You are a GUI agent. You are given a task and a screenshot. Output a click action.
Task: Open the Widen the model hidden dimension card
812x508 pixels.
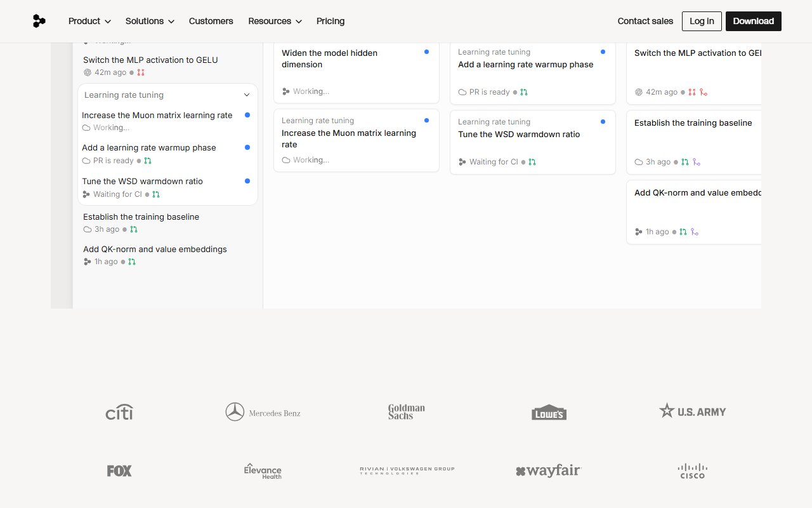tap(357, 72)
